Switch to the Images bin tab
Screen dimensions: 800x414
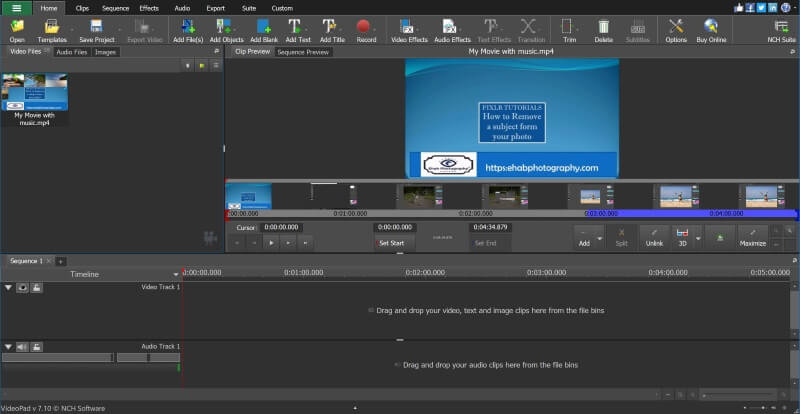click(105, 52)
